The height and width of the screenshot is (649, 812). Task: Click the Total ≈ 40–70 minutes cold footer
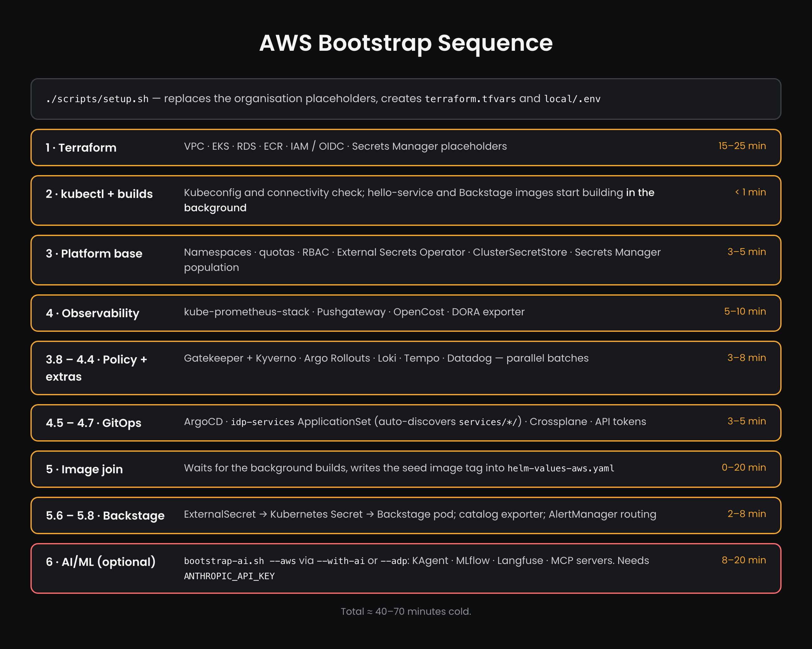coord(406,611)
